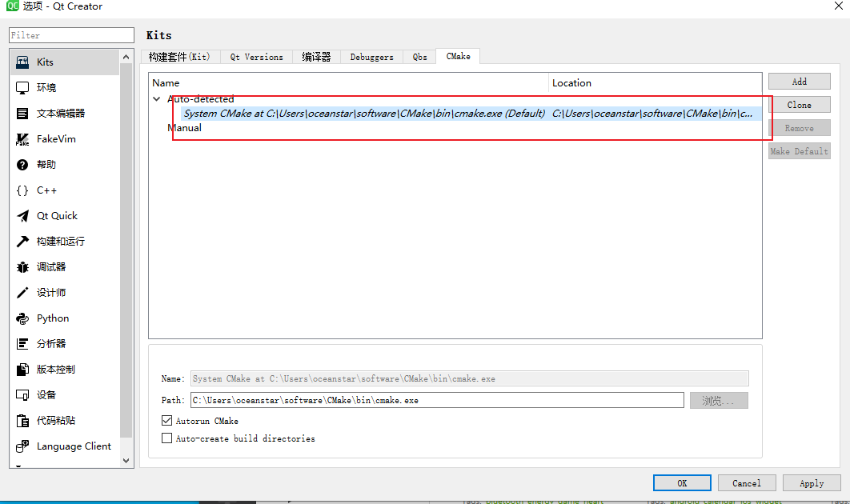Click the Name column header
850x504 pixels.
349,83
